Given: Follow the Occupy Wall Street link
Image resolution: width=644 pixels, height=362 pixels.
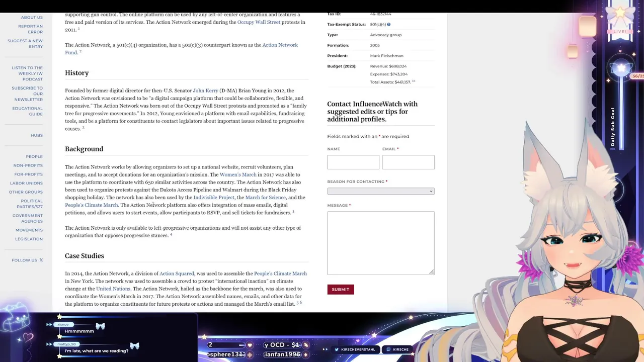Looking at the screenshot, I should click(x=259, y=22).
